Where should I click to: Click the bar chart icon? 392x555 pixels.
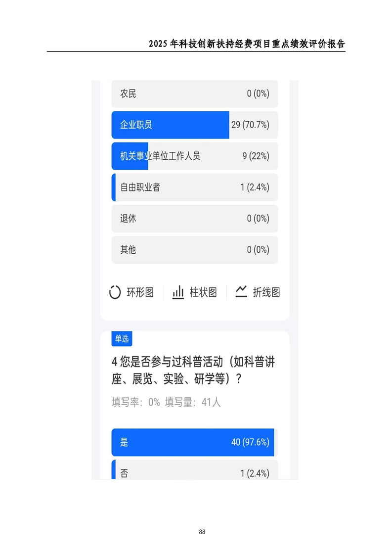pyautogui.click(x=178, y=292)
